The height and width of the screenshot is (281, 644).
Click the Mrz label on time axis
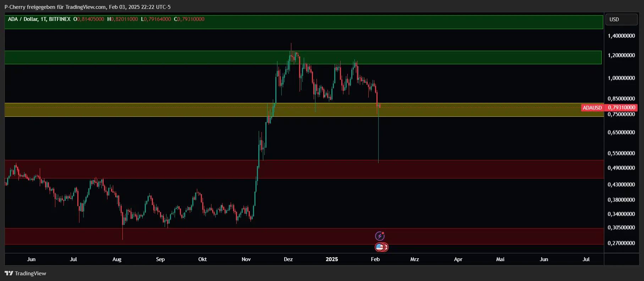(x=415, y=259)
